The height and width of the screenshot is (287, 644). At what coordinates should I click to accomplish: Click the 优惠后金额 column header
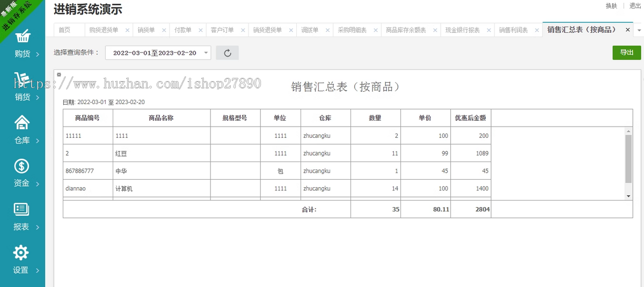[471, 118]
